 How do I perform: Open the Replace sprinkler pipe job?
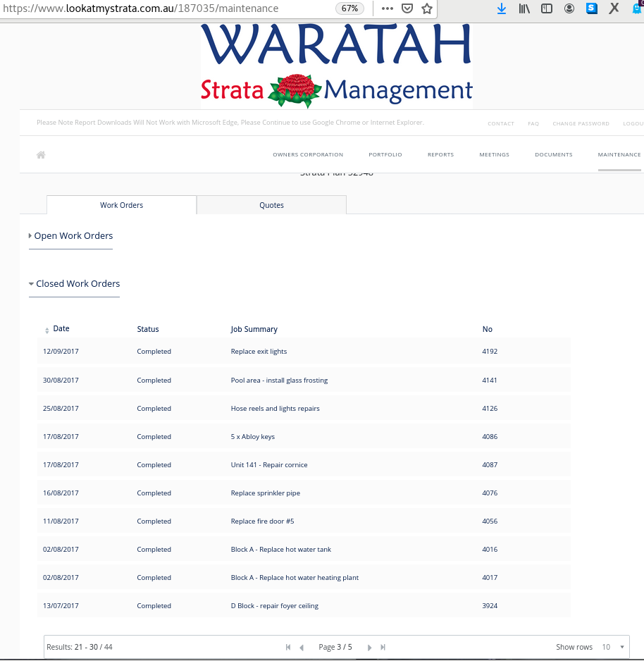(x=266, y=493)
